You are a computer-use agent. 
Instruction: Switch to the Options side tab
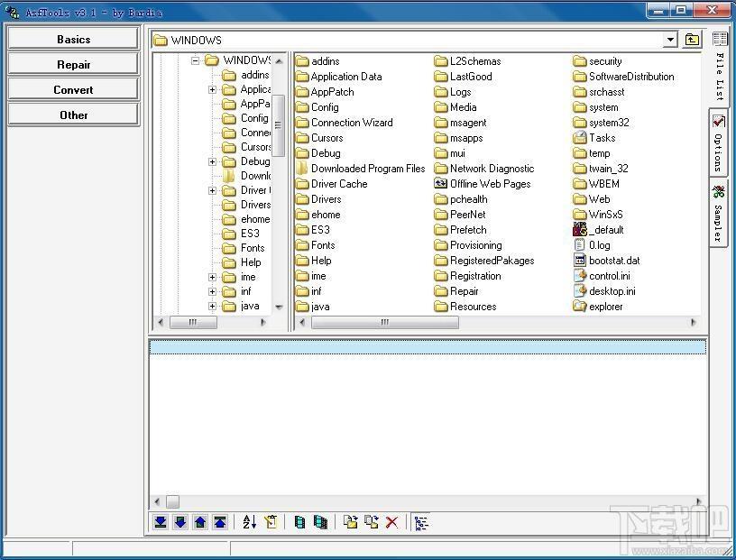click(719, 144)
